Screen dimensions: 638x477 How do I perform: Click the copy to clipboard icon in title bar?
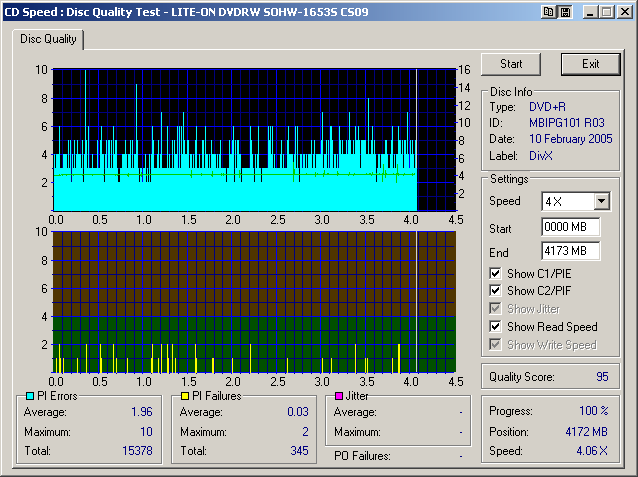(549, 12)
